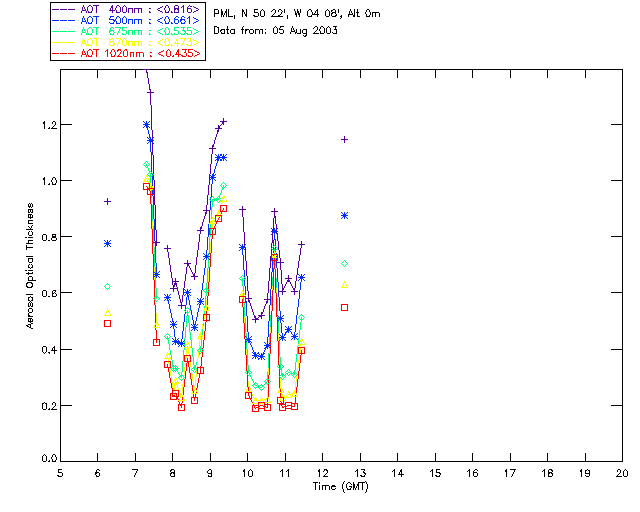This screenshot has width=640, height=512.
Task: Click the purple plus marker near 6.3 GMT
Action: pos(107,202)
